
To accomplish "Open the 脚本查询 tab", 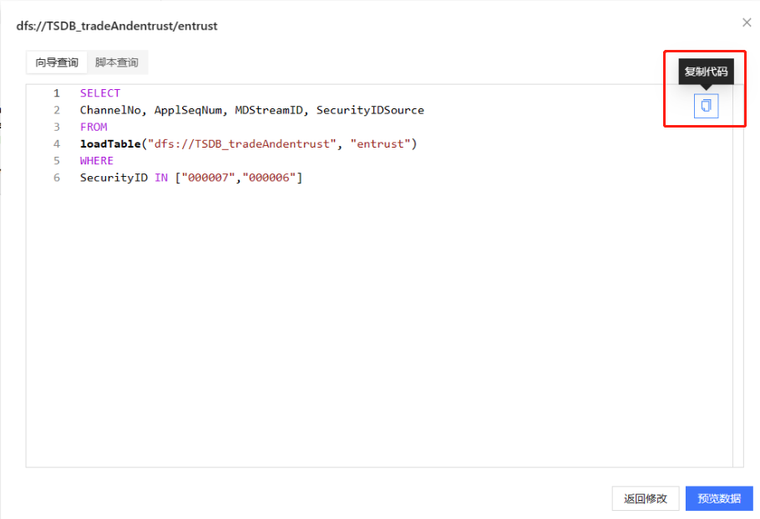I will click(x=117, y=63).
